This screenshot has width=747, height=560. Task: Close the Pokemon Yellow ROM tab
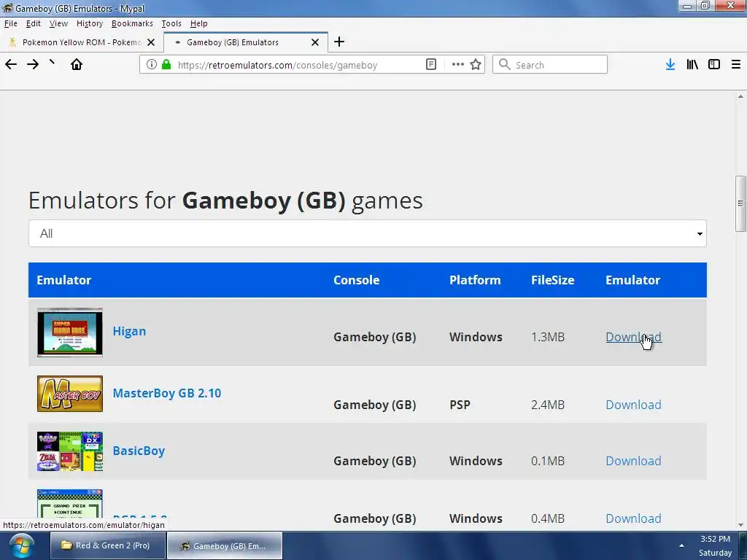click(x=151, y=42)
